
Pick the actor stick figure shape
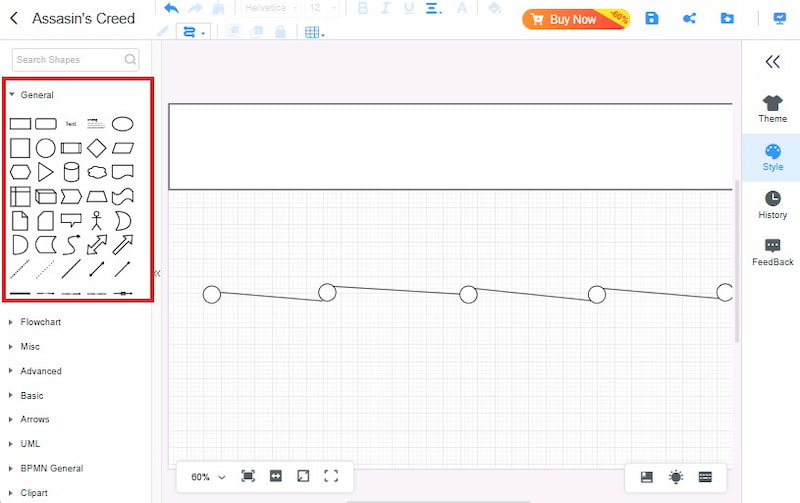point(96,221)
